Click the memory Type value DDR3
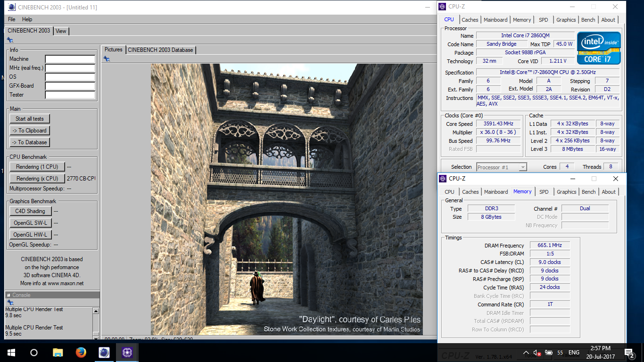644x362 pixels. click(491, 208)
